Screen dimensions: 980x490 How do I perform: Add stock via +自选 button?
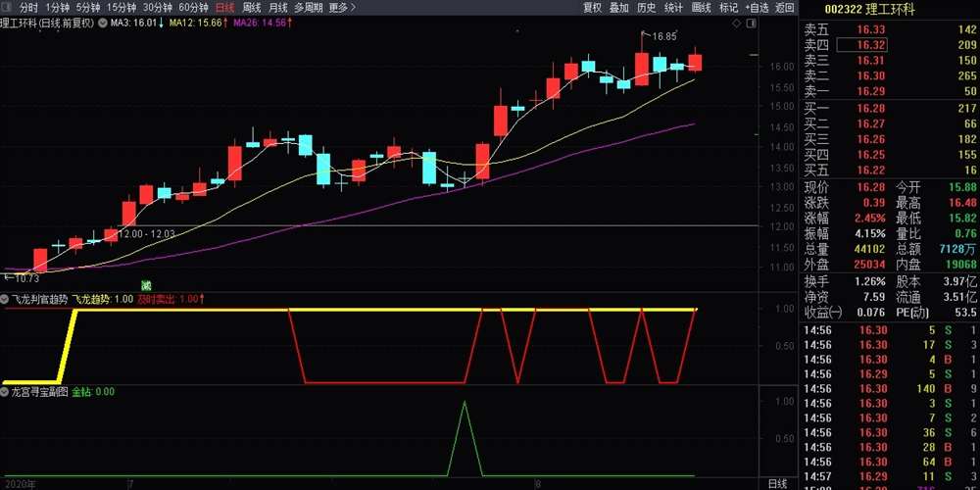tap(756, 7)
